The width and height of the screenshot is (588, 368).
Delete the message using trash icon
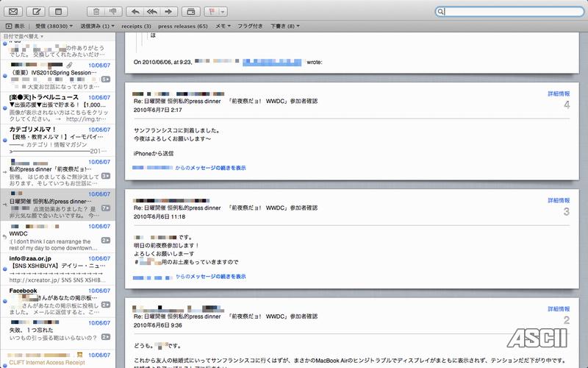pos(96,12)
